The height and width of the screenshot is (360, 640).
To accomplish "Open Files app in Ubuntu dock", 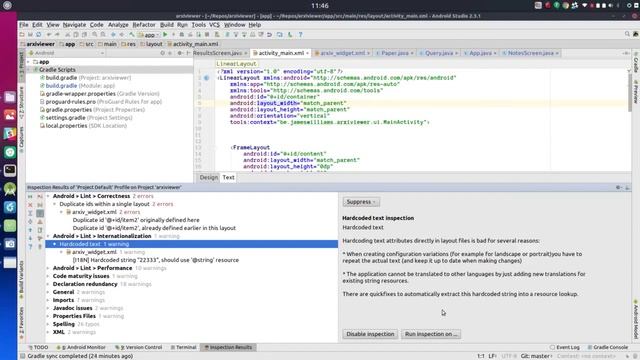I will [x=10, y=97].
